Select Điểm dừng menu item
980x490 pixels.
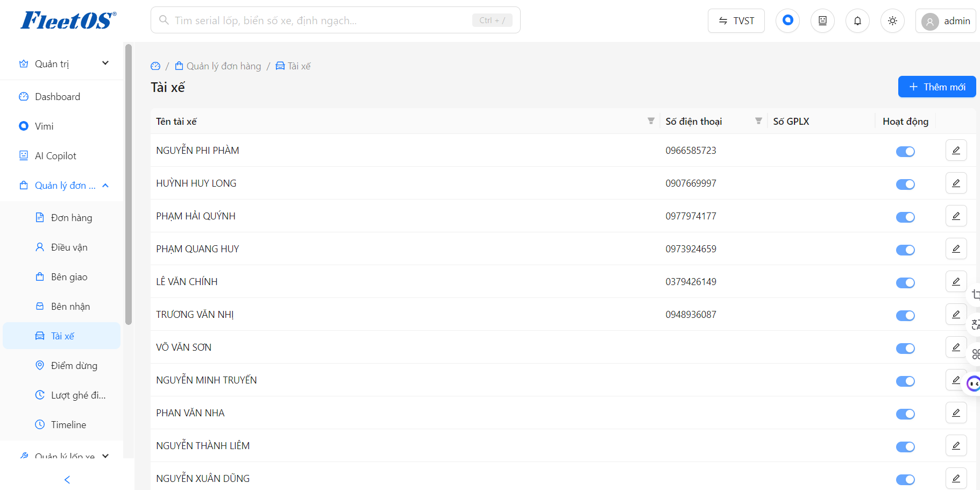[62, 365]
